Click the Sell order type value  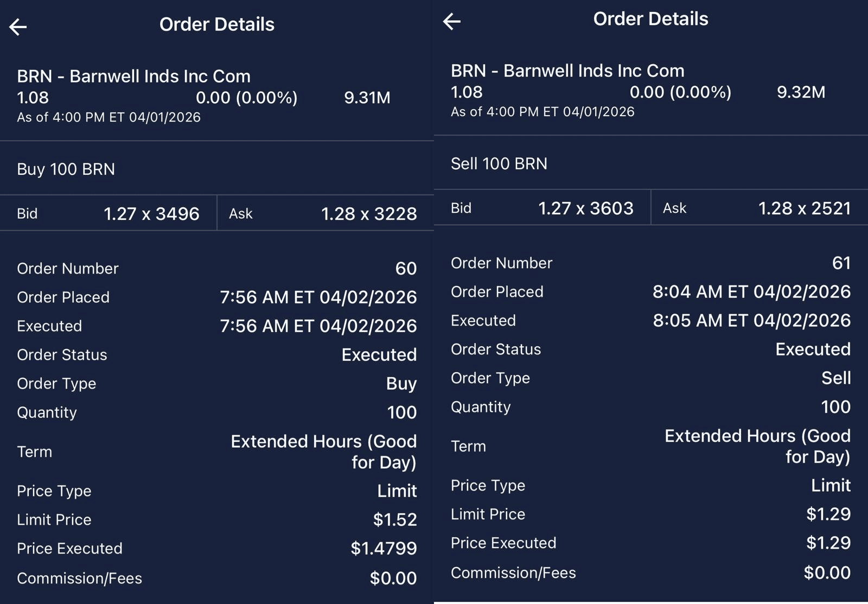[835, 378]
